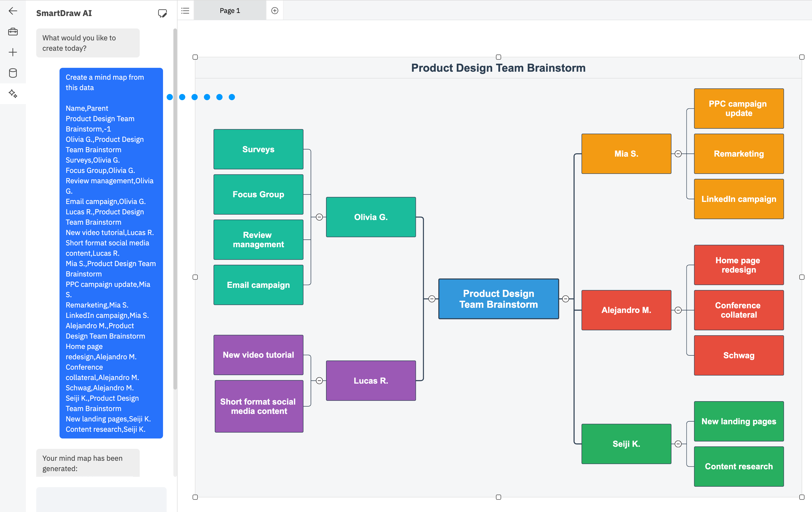Open the briefcase templates icon in sidebar
This screenshot has width=812, height=512.
click(x=13, y=32)
